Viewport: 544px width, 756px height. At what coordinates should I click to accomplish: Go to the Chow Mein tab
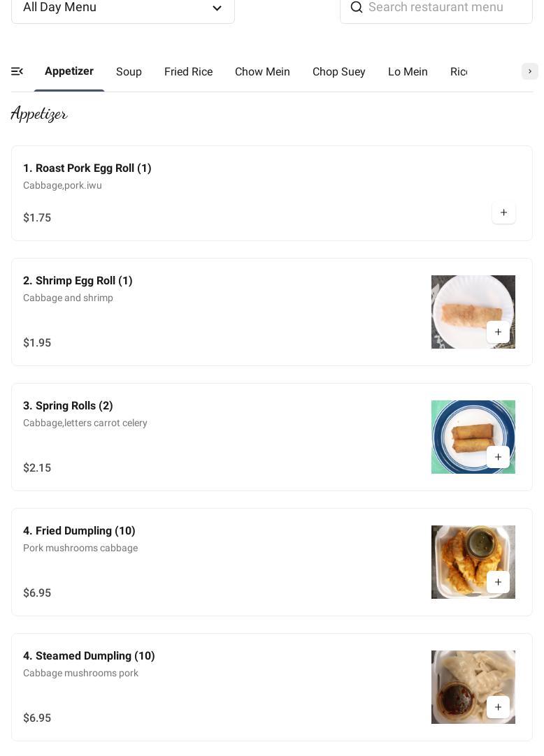[x=262, y=72]
